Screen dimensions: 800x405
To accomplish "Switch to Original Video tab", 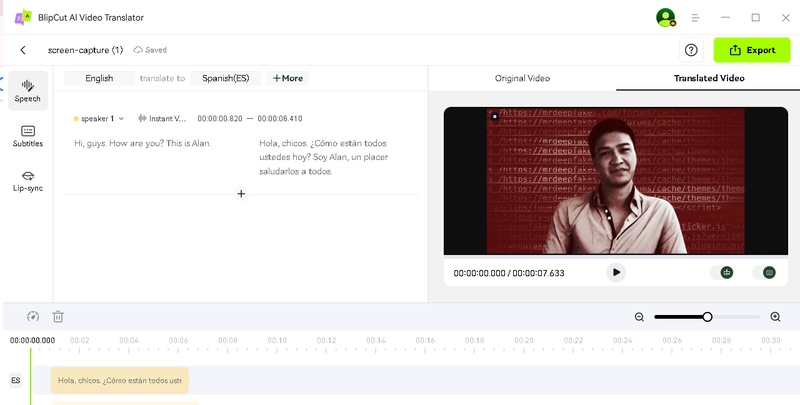I will (522, 78).
